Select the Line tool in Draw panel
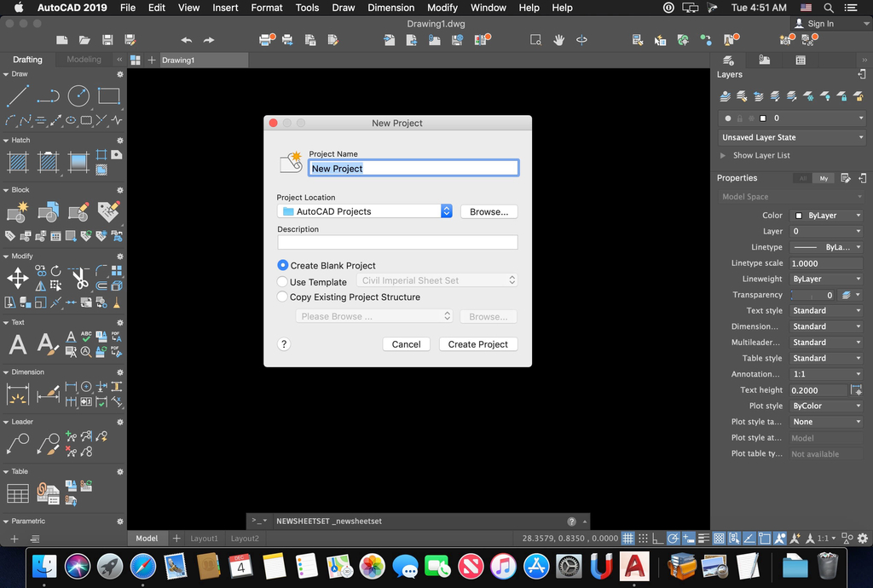The image size is (873, 588). click(18, 96)
